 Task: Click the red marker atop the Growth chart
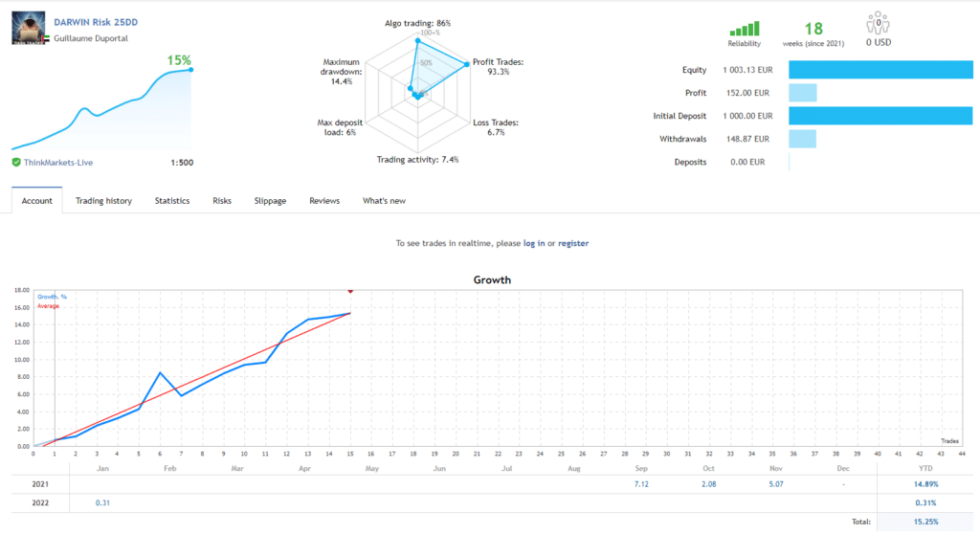coord(350,290)
